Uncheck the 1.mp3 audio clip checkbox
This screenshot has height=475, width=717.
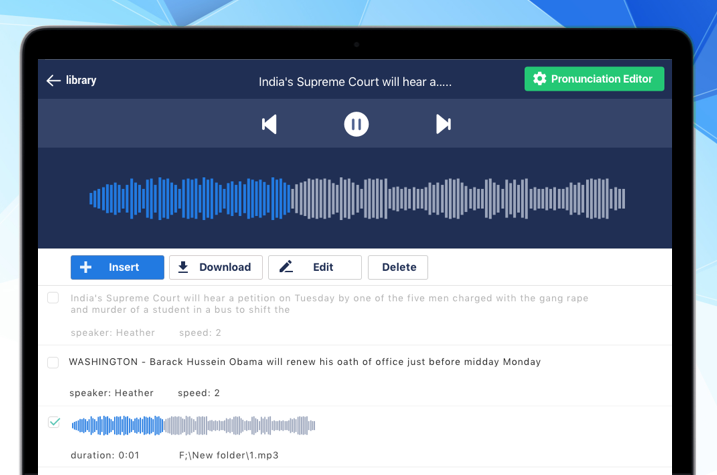[54, 422]
